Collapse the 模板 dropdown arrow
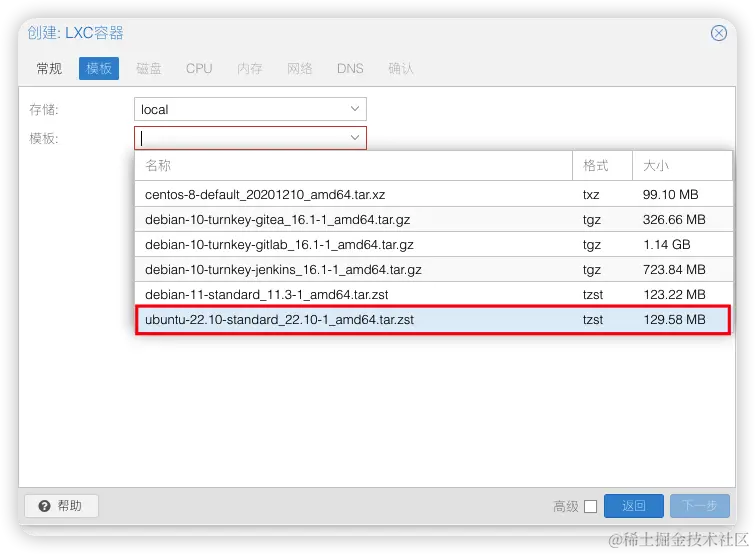Screen dimensions: 755x554 [x=355, y=138]
